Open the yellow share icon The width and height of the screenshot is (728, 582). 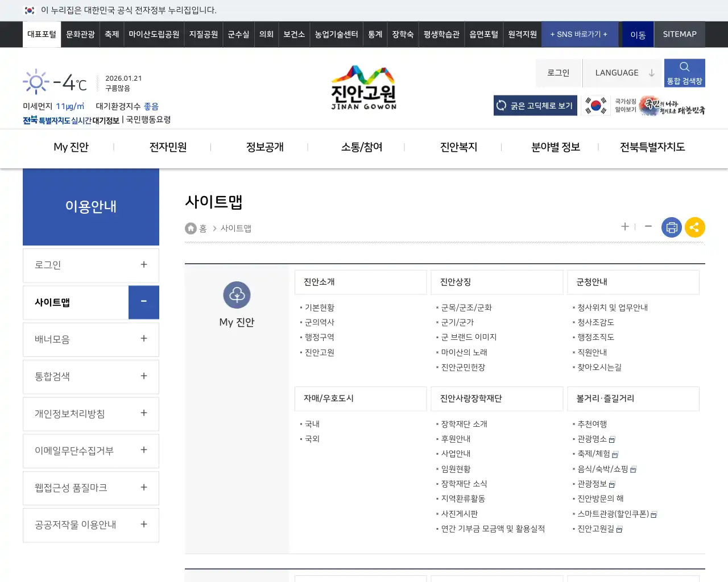click(695, 227)
